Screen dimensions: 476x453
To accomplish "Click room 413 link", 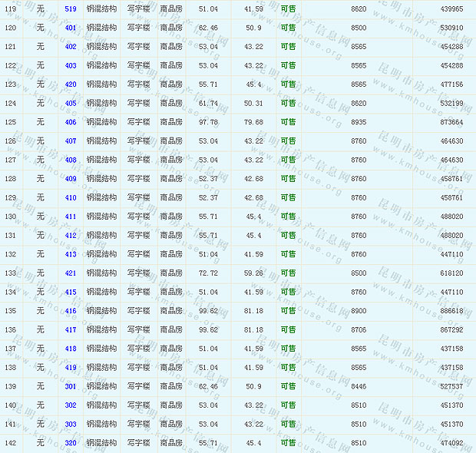I will click(71, 254).
